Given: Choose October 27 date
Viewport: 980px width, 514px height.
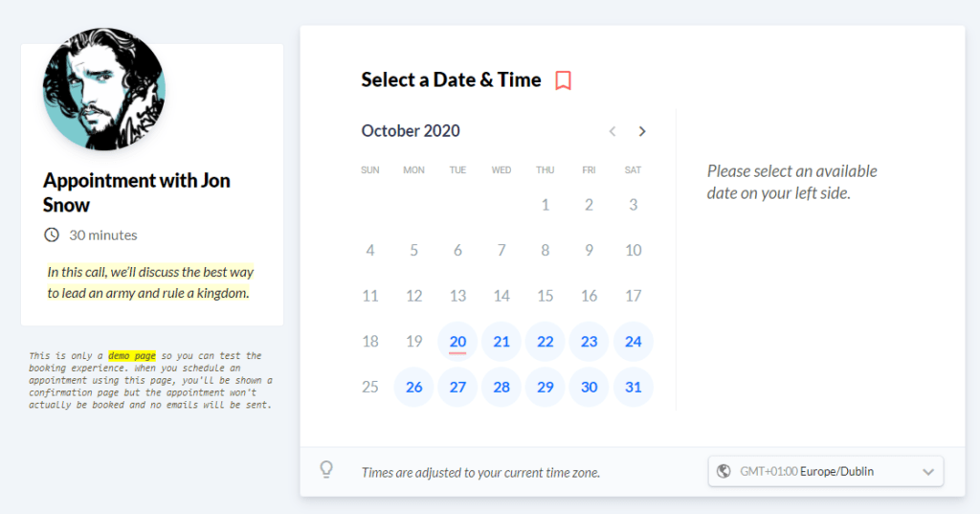Looking at the screenshot, I should [x=457, y=387].
